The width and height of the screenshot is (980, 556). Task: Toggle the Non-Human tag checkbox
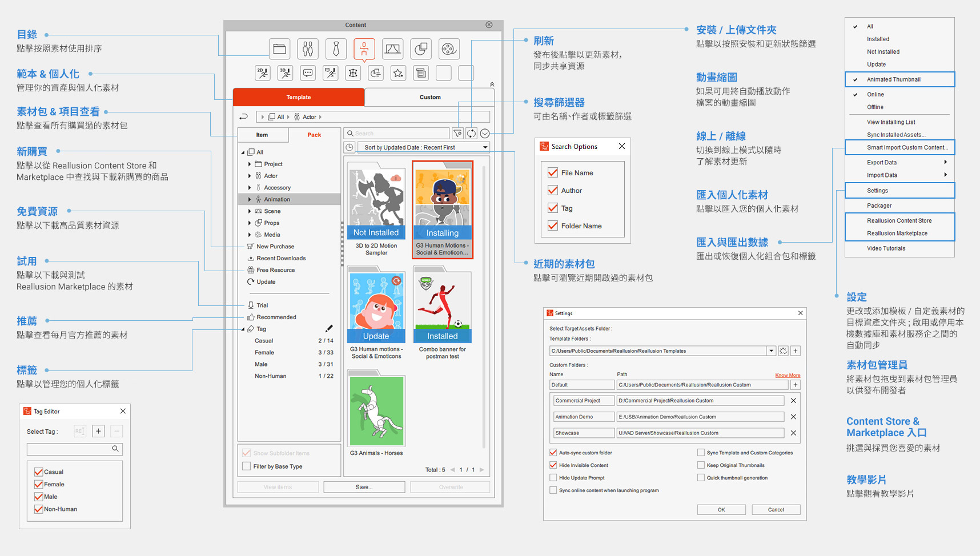[x=39, y=509]
